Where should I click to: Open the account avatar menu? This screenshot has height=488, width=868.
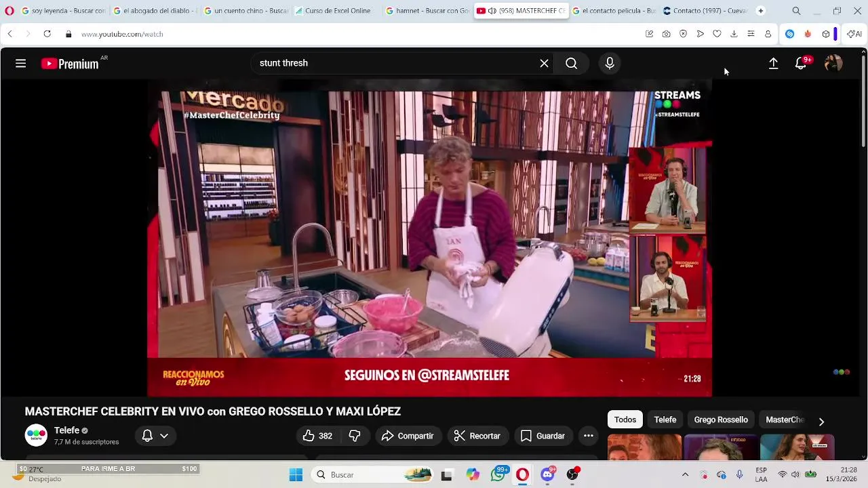(x=833, y=63)
